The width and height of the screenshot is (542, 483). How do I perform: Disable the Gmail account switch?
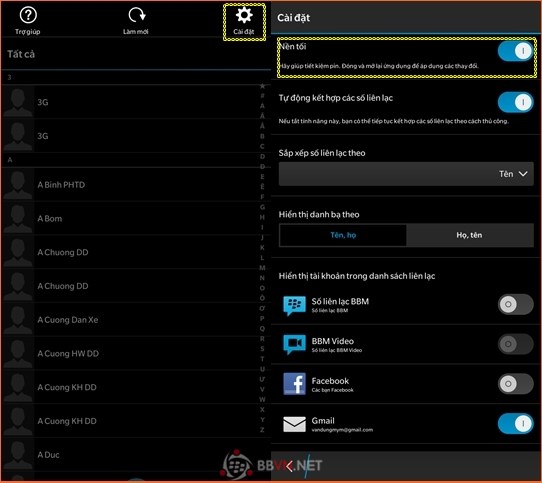[x=515, y=423]
